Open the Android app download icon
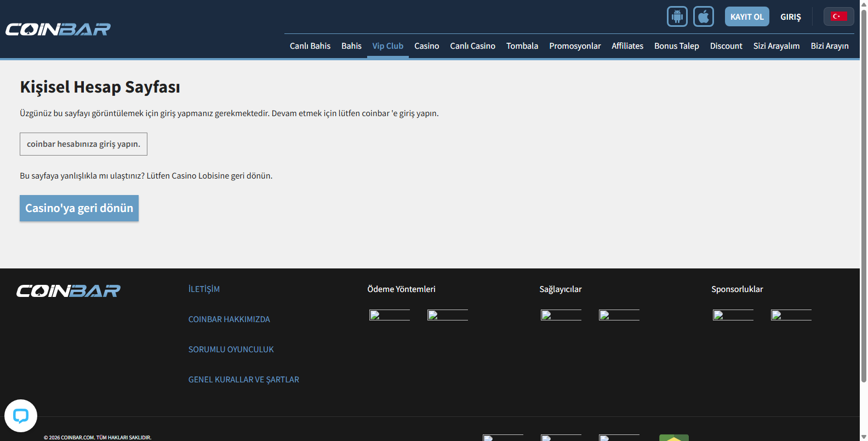The image size is (868, 441). 677,16
